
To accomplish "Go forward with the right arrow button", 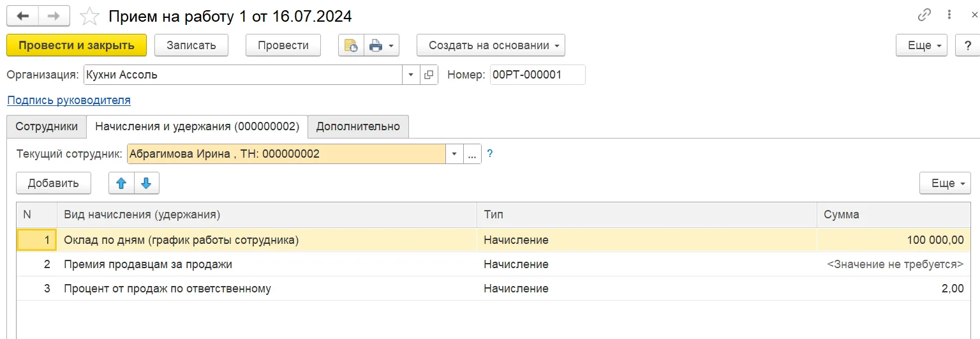I will point(54,16).
